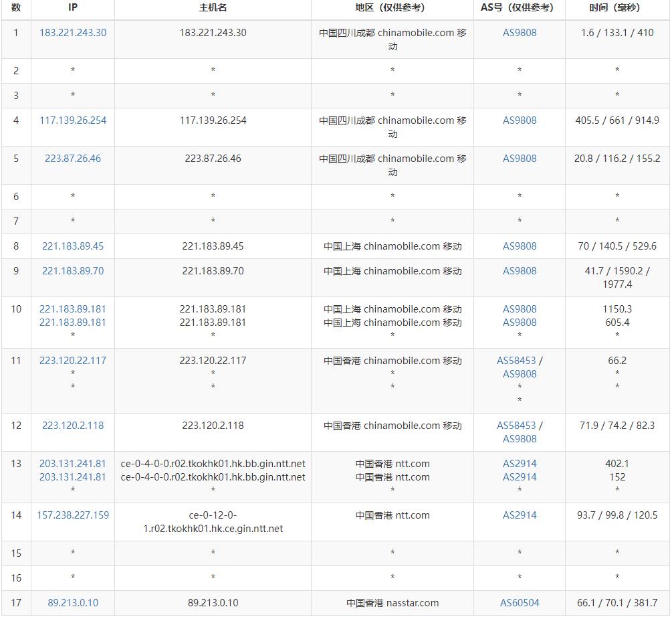Click time value 66.2 in hop 11
Image resolution: width=672 pixels, height=617 pixels.
[x=617, y=361]
